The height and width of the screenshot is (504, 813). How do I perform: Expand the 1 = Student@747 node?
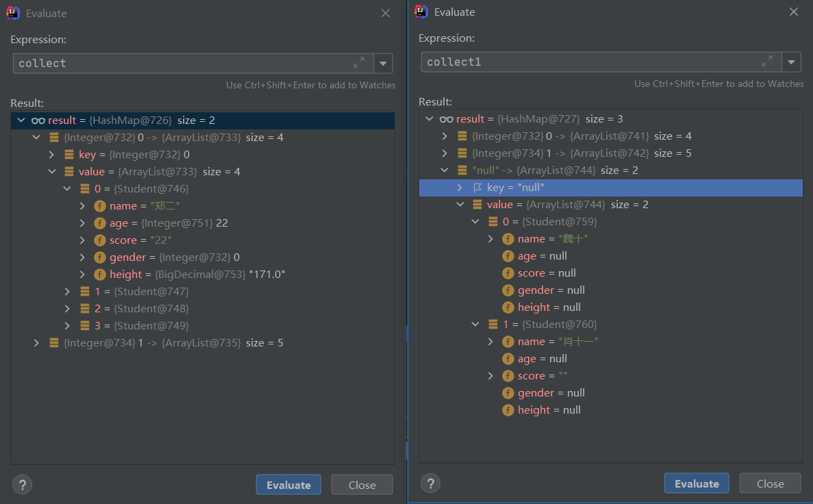coord(67,292)
